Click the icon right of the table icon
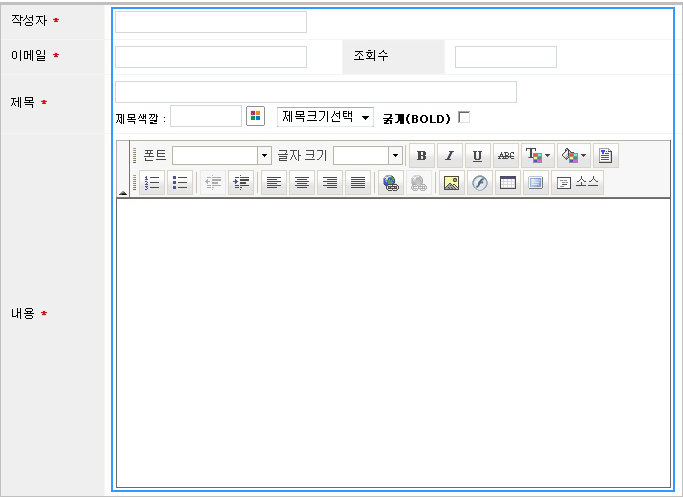The height and width of the screenshot is (497, 683). [x=535, y=183]
